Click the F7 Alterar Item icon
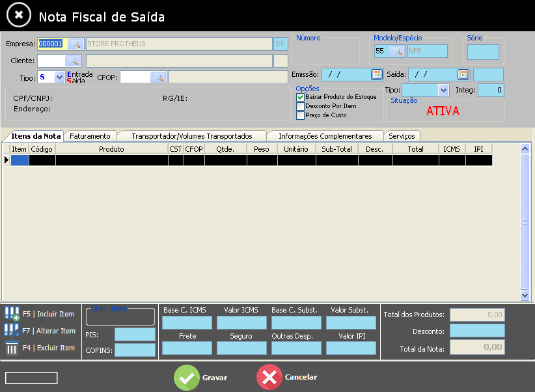 click(x=11, y=331)
